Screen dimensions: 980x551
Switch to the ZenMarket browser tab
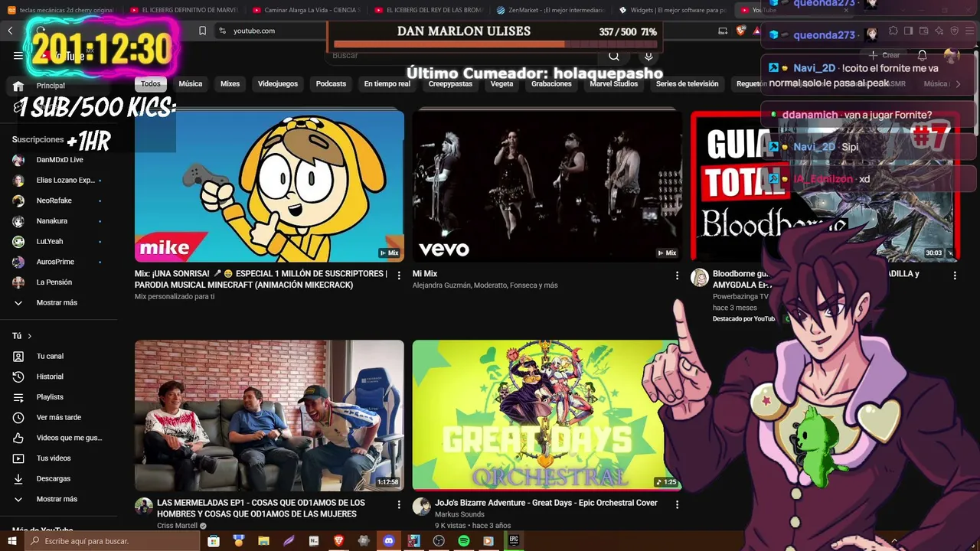[550, 10]
